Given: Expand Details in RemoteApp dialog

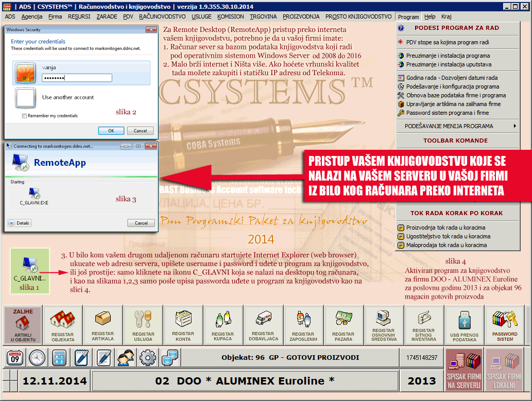Looking at the screenshot, I should tap(20, 223).
